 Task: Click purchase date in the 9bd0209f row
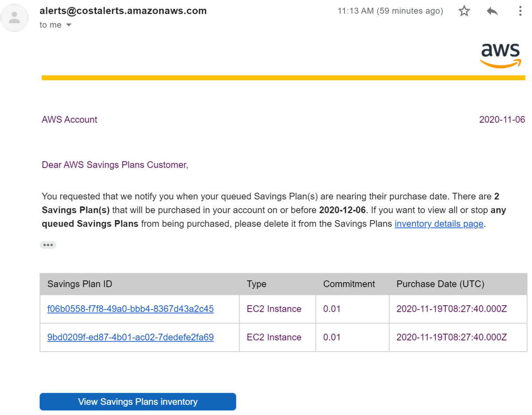coord(451,337)
